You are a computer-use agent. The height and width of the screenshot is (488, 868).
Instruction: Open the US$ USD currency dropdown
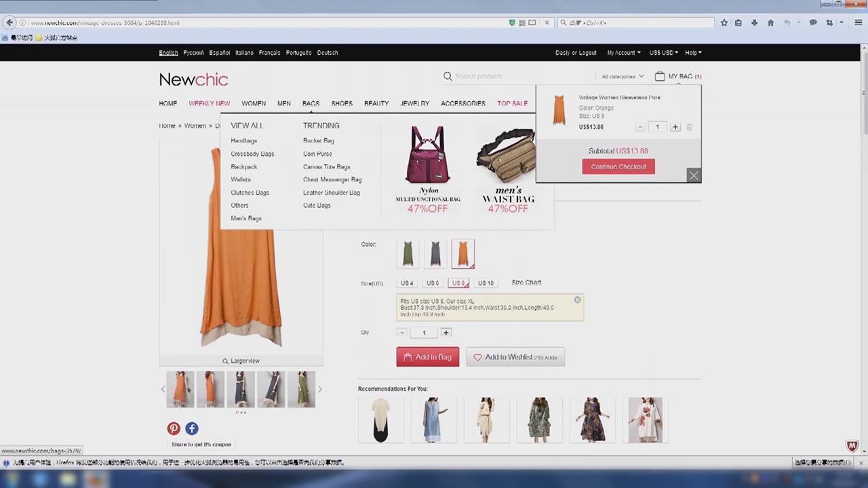click(x=664, y=53)
